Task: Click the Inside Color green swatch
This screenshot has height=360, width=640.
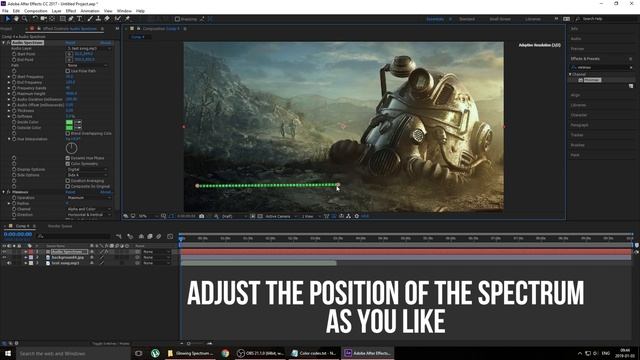Action: (69, 122)
